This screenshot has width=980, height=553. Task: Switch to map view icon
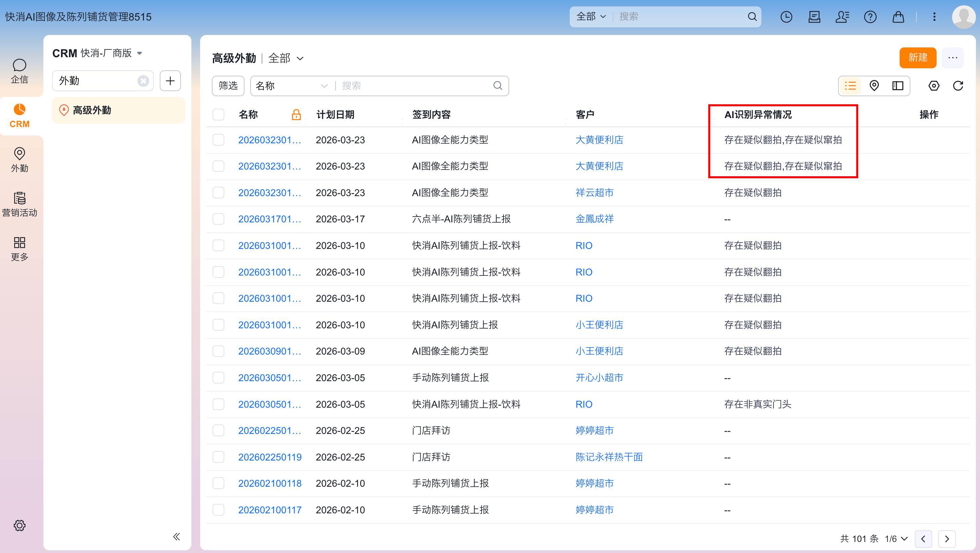pyautogui.click(x=874, y=86)
